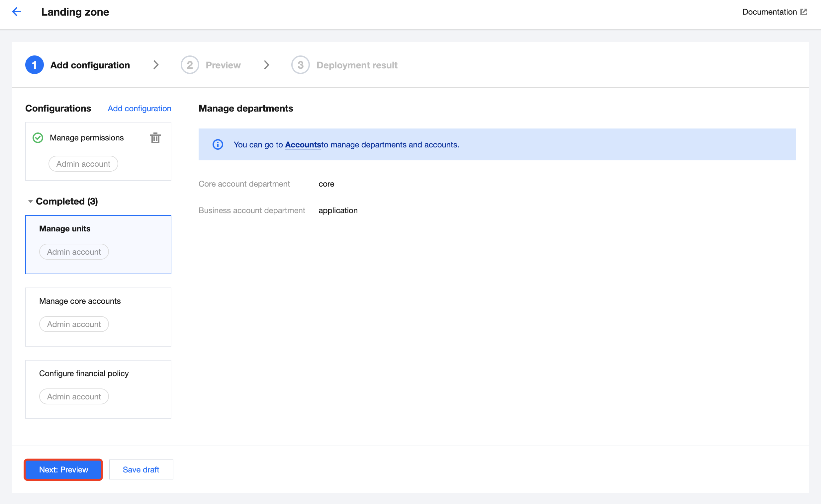Screen dimensions: 821x504
Task: Select the Manage core accounts card
Action: tap(98, 317)
